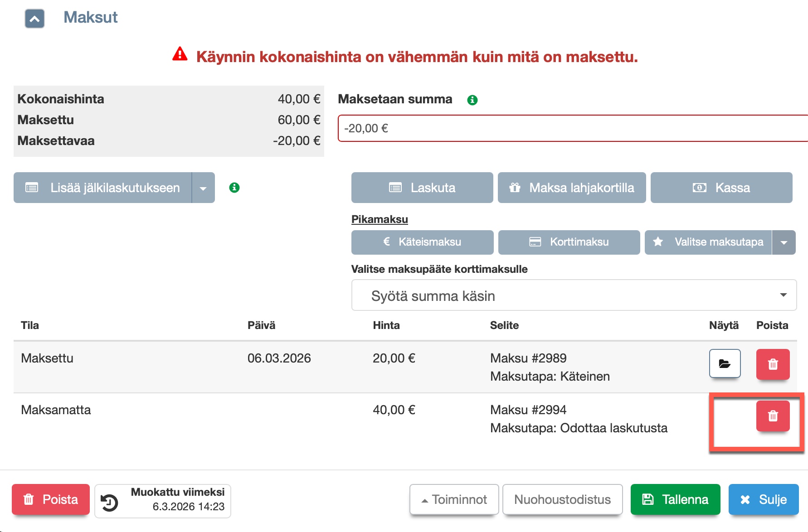Save changes with the Tallenna button
The image size is (808, 532).
[675, 499]
